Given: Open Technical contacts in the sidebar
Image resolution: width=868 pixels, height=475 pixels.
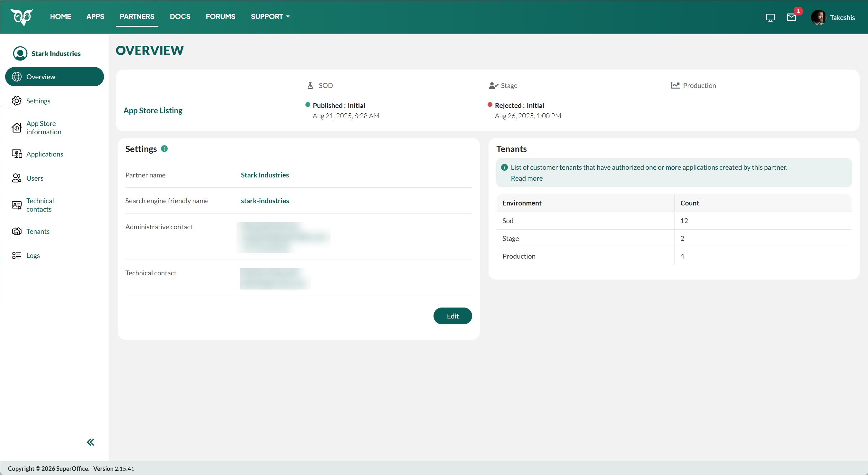Looking at the screenshot, I should [x=55, y=205].
